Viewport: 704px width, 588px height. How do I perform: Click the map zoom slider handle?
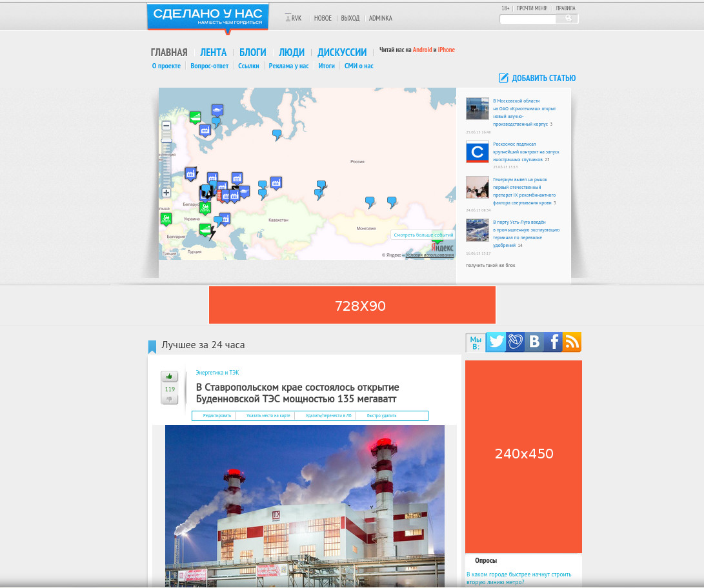pyautogui.click(x=166, y=141)
